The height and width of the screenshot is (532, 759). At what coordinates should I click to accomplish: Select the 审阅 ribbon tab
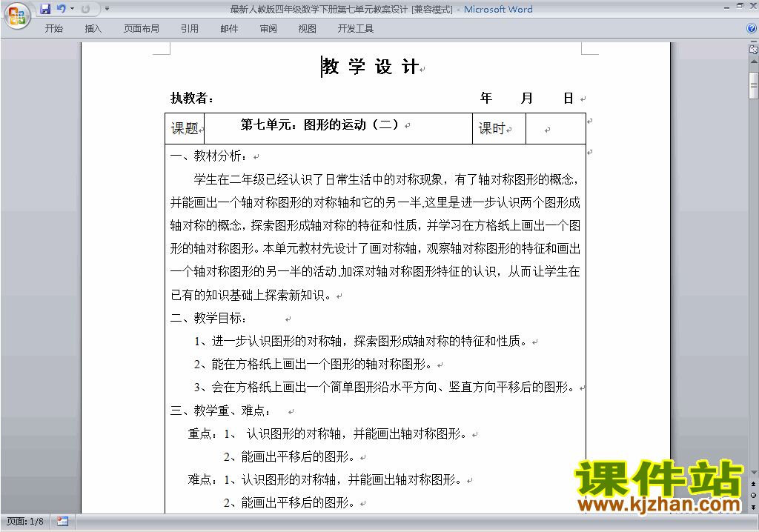click(x=268, y=29)
